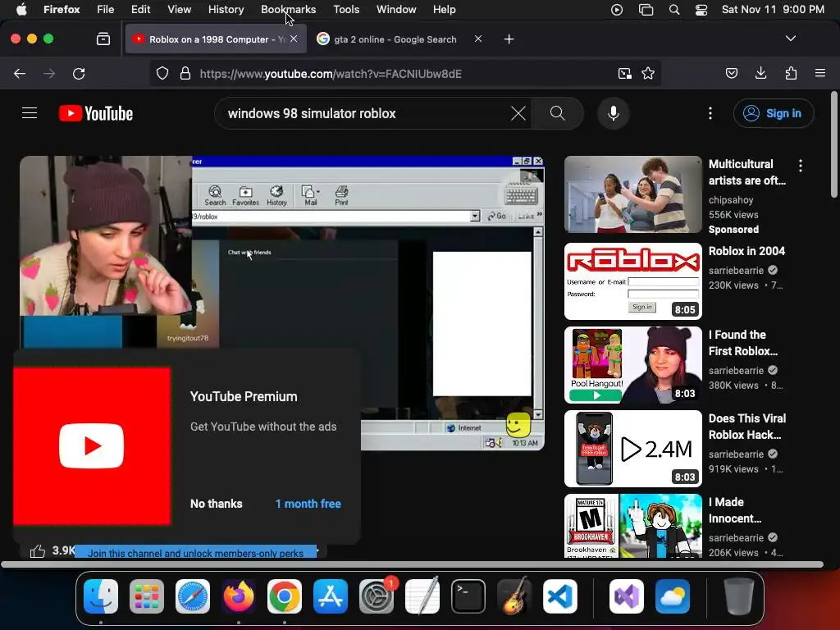Click the Roblox in 2004 title
Image resolution: width=840 pixels, height=630 pixels.
pos(746,251)
